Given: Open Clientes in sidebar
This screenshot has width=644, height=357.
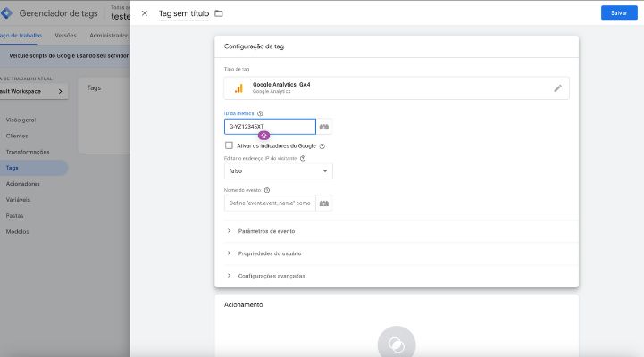Looking at the screenshot, I should point(17,136).
